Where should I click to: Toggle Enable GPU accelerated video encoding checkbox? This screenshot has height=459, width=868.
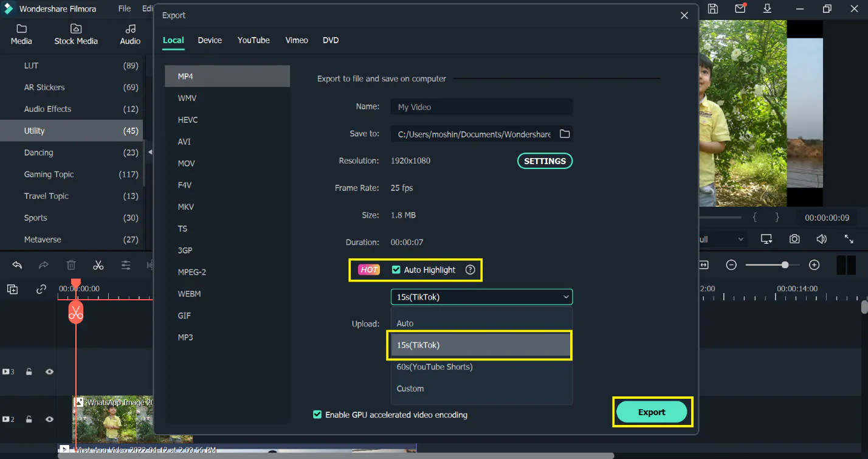(317, 415)
